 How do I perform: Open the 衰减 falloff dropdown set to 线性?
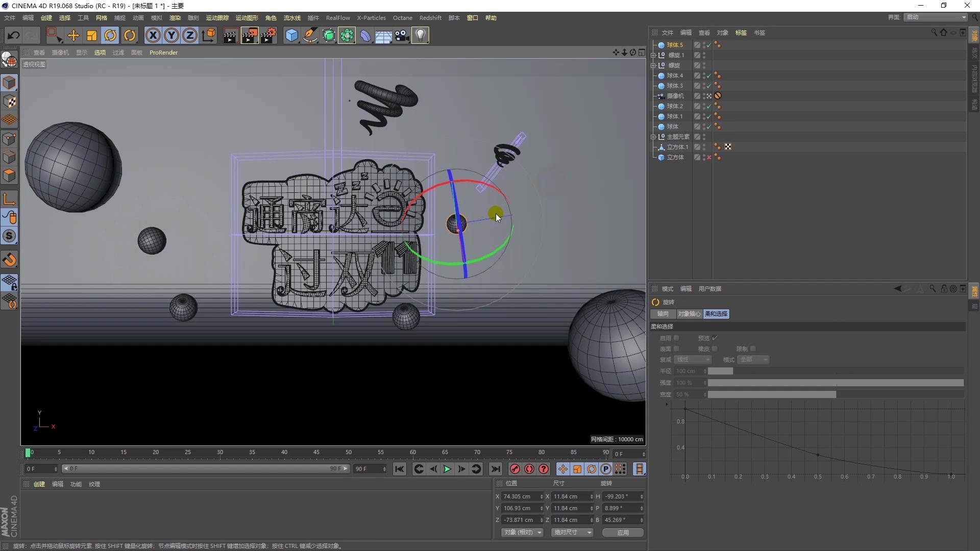pyautogui.click(x=692, y=360)
